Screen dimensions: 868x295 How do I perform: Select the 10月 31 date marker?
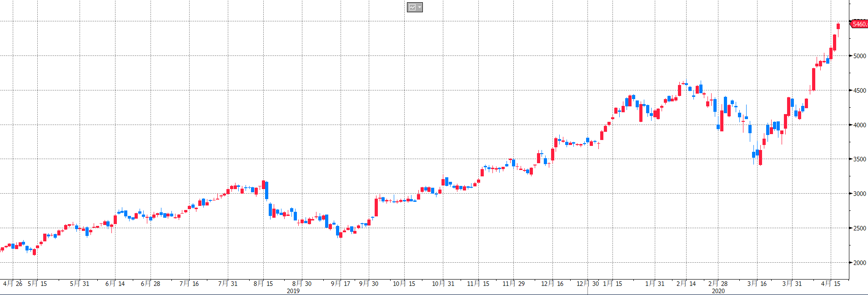pyautogui.click(x=443, y=284)
